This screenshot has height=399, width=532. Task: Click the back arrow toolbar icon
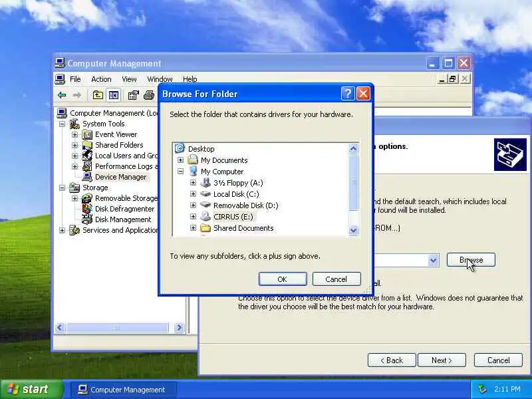(x=62, y=95)
